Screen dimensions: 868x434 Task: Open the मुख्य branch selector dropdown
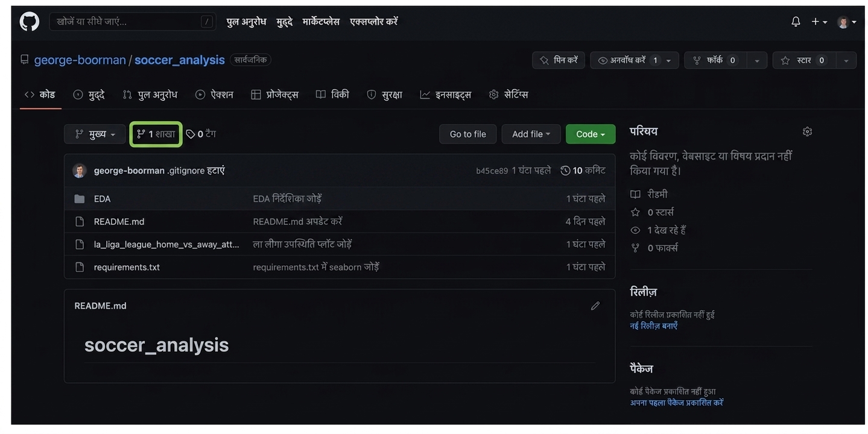[x=95, y=134]
